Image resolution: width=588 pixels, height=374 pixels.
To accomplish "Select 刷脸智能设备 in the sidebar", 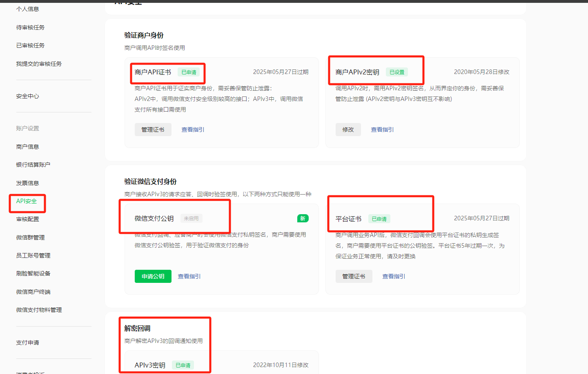I will click(33, 273).
